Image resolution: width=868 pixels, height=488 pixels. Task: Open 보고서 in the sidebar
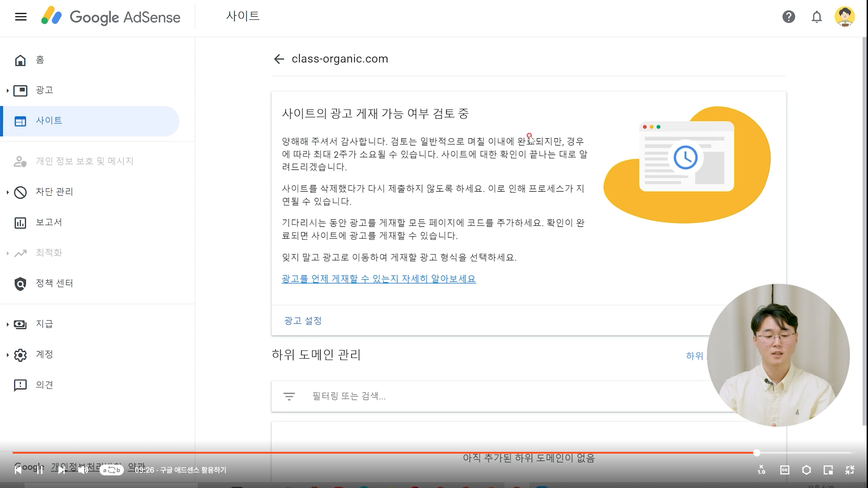[x=49, y=222]
